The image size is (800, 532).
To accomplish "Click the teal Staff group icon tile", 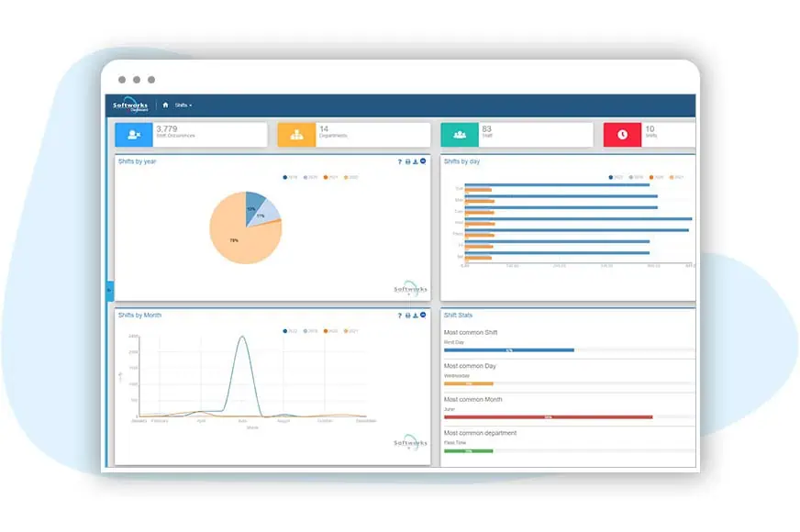I will click(460, 135).
